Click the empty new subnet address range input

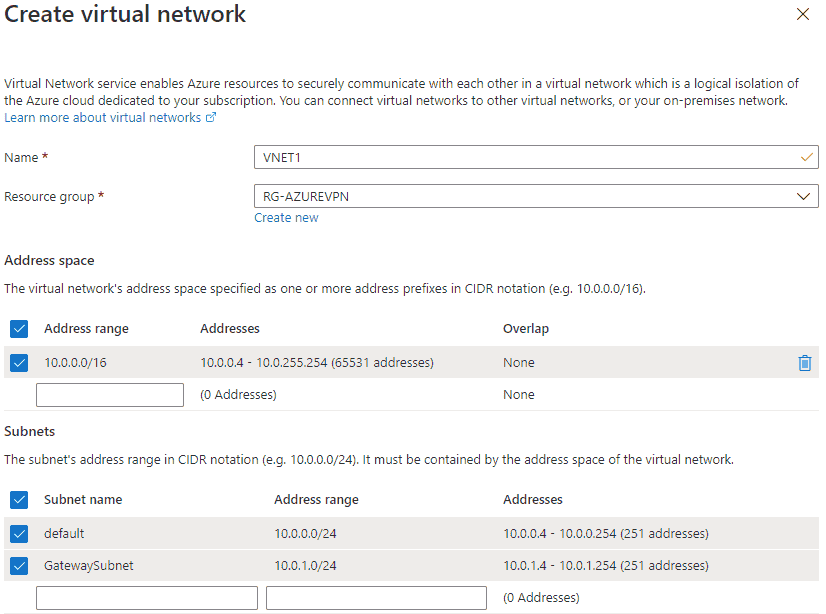coord(376,598)
